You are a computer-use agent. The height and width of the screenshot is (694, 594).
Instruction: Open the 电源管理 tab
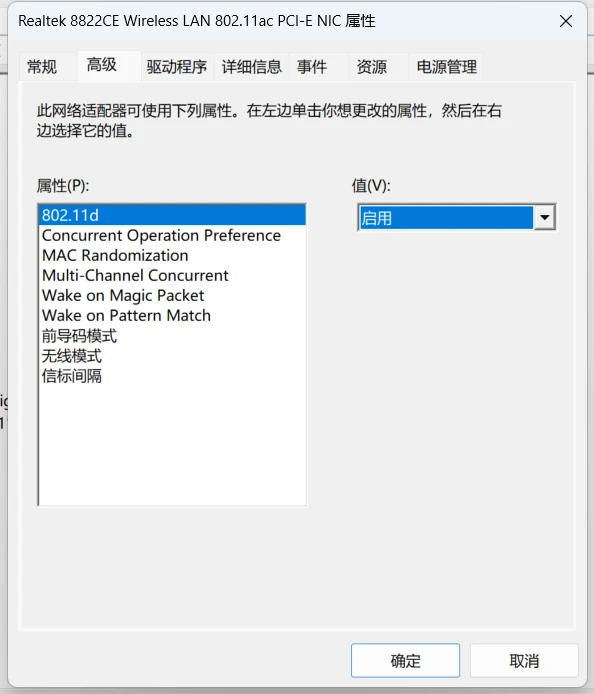[x=447, y=67]
